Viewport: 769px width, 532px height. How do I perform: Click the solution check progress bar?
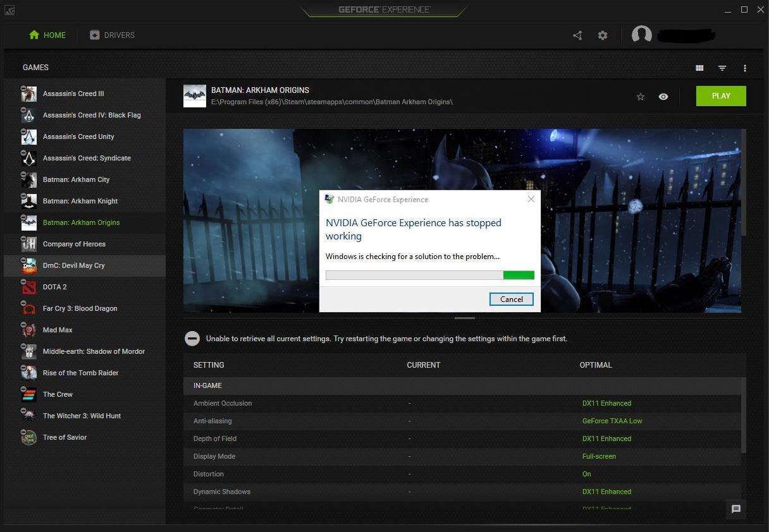pos(429,275)
